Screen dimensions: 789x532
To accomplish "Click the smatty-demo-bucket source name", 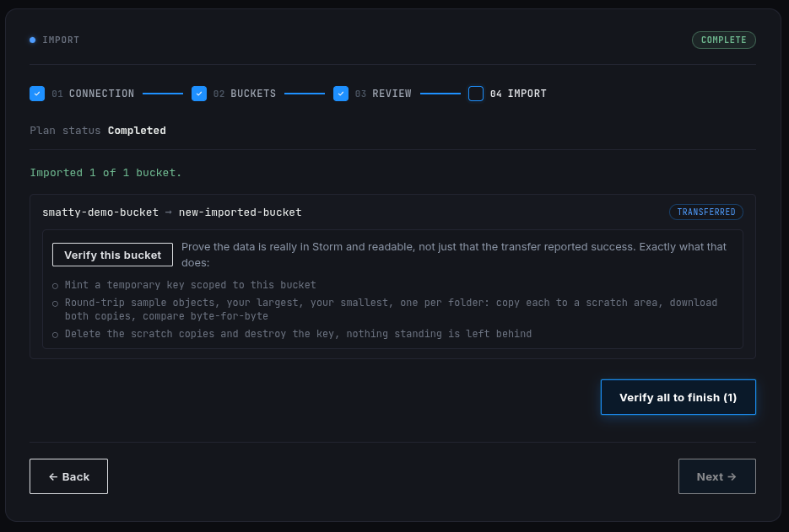I will coord(100,212).
